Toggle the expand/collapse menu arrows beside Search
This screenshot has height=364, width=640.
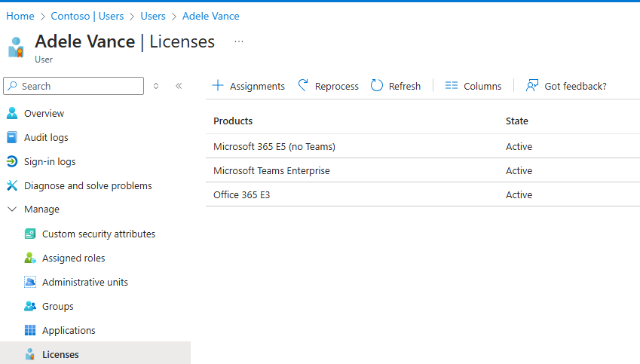pyautogui.click(x=156, y=86)
